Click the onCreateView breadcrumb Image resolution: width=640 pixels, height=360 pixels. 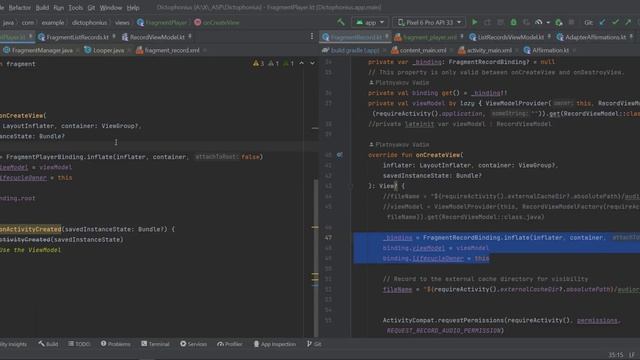pos(217,22)
